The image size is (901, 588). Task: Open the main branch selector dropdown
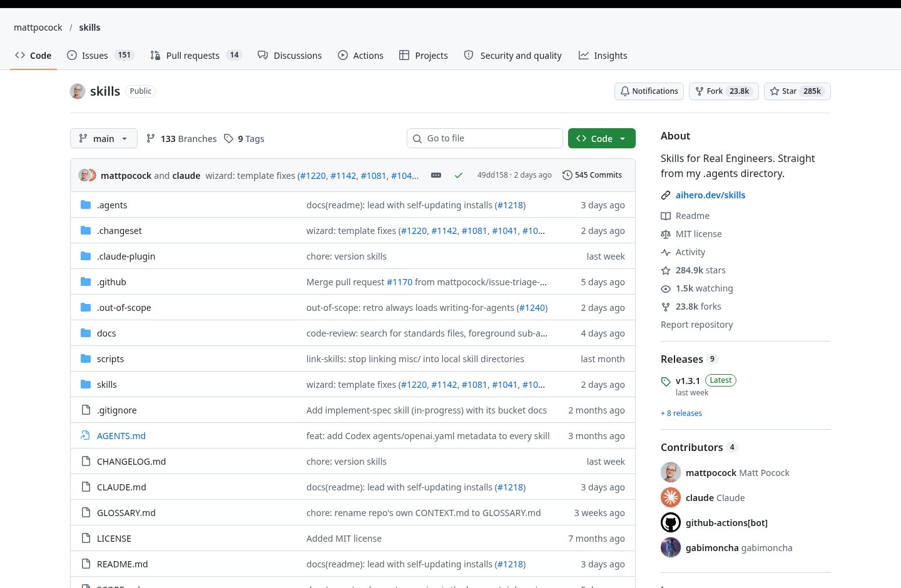tap(104, 138)
